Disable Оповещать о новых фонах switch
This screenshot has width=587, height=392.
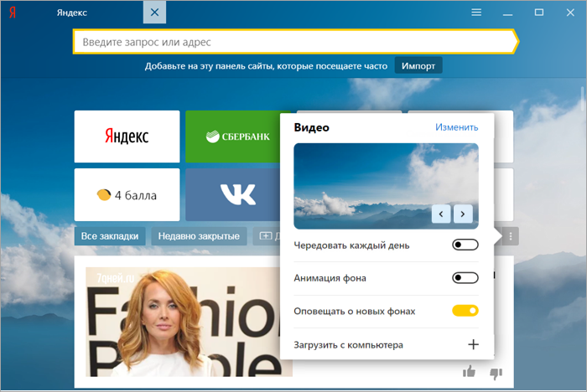click(x=465, y=311)
